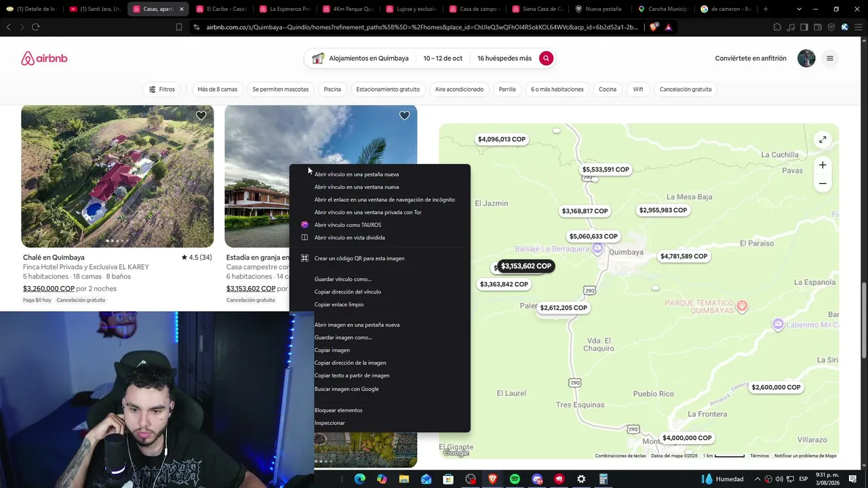
Task: Bookmark this page with the bookmark icon
Action: 179,27
